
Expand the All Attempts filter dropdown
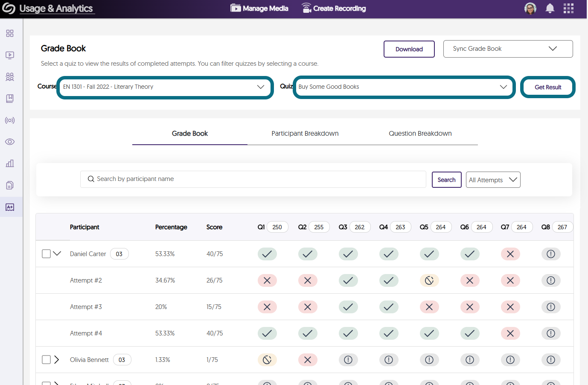(493, 180)
